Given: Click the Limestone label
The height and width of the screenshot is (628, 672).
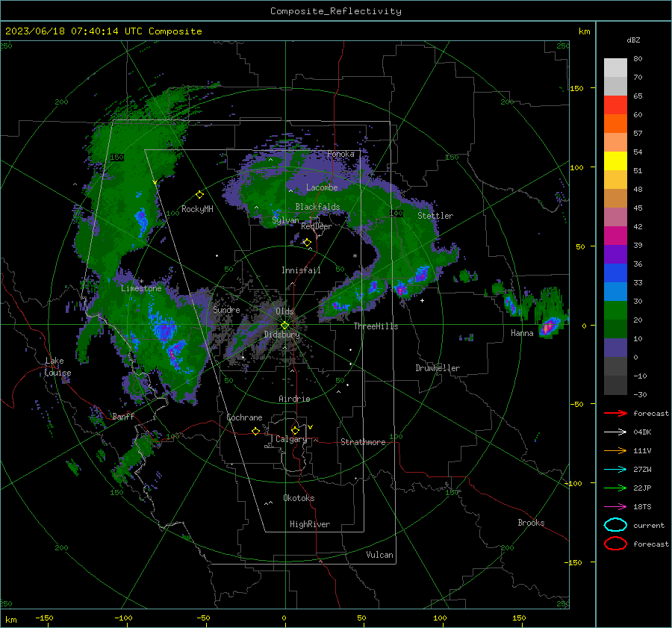Looking at the screenshot, I should (x=141, y=288).
